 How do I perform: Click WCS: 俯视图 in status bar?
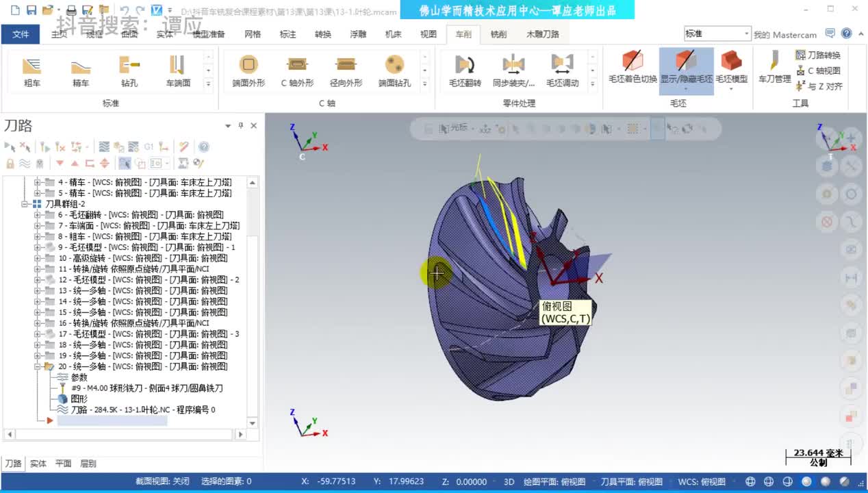point(702,481)
